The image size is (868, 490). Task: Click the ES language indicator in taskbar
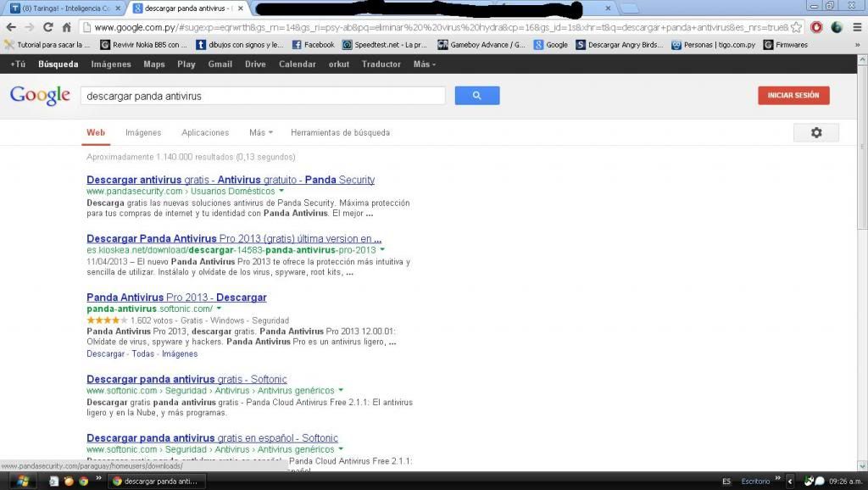726,482
